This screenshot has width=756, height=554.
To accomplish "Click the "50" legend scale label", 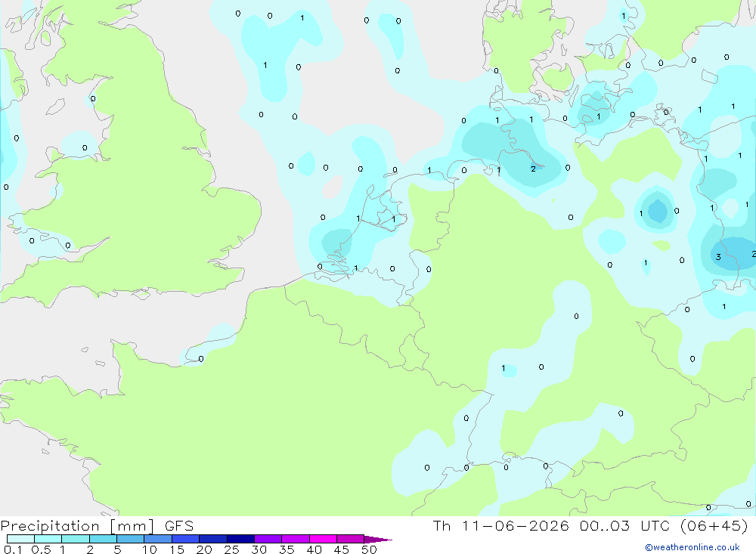I will [x=369, y=549].
